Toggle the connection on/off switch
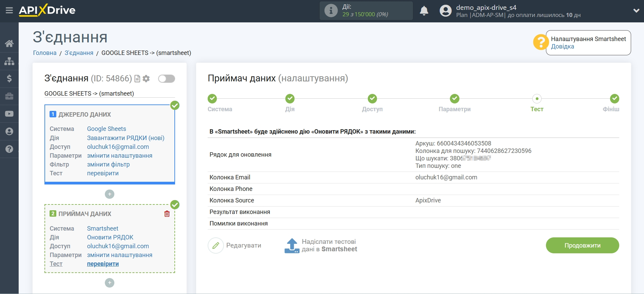Image resolution: width=644 pixels, height=294 pixels. click(x=167, y=79)
